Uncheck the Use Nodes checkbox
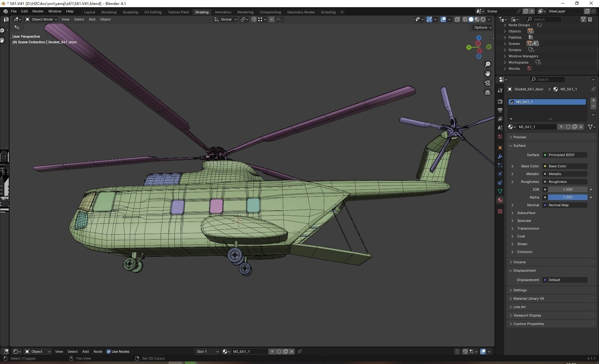The width and height of the screenshot is (599, 364). (109, 352)
